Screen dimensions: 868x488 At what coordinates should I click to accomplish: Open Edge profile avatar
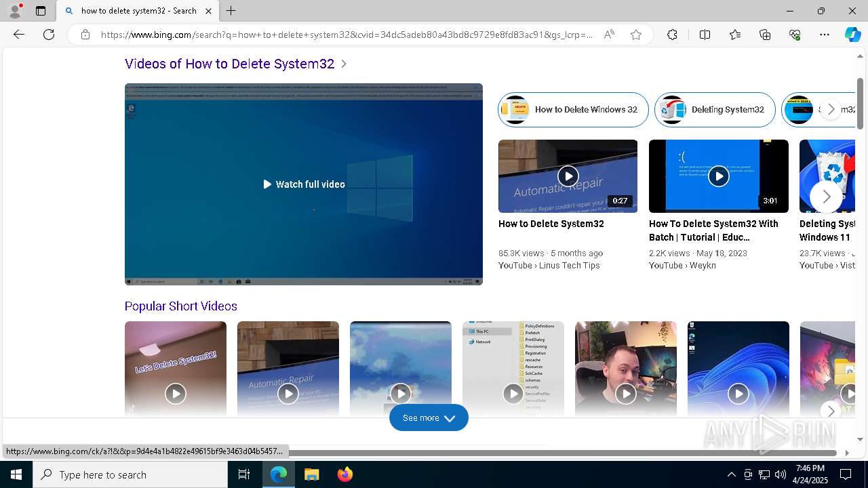pos(14,11)
